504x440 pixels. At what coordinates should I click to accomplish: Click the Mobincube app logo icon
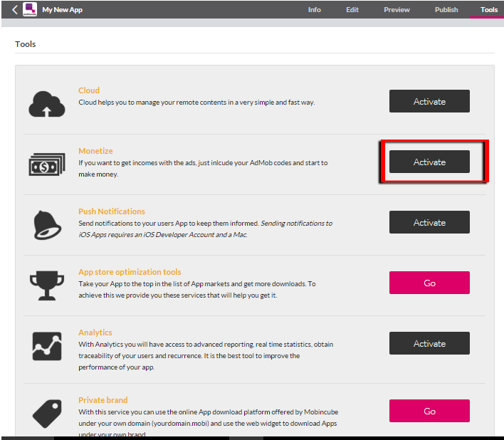pos(30,10)
